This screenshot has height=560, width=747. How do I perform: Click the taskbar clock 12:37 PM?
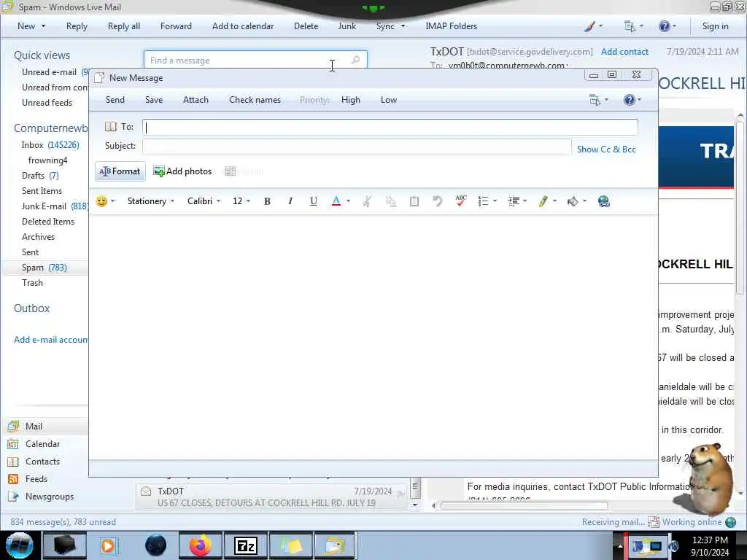[x=710, y=540]
